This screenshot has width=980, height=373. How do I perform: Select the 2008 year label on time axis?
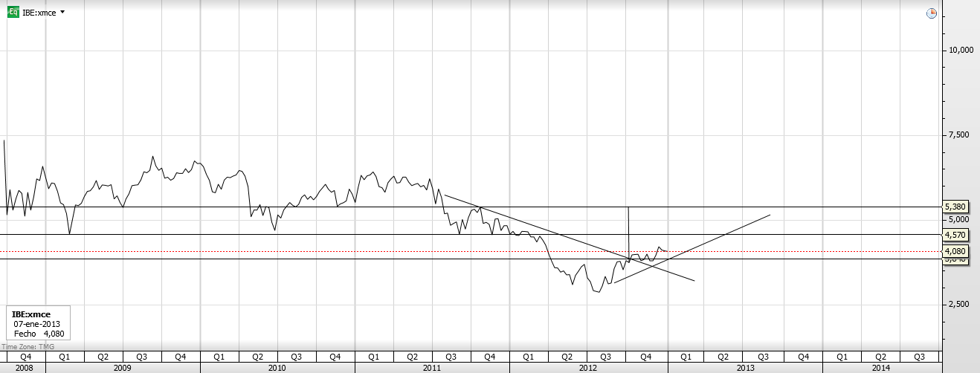tap(23, 368)
